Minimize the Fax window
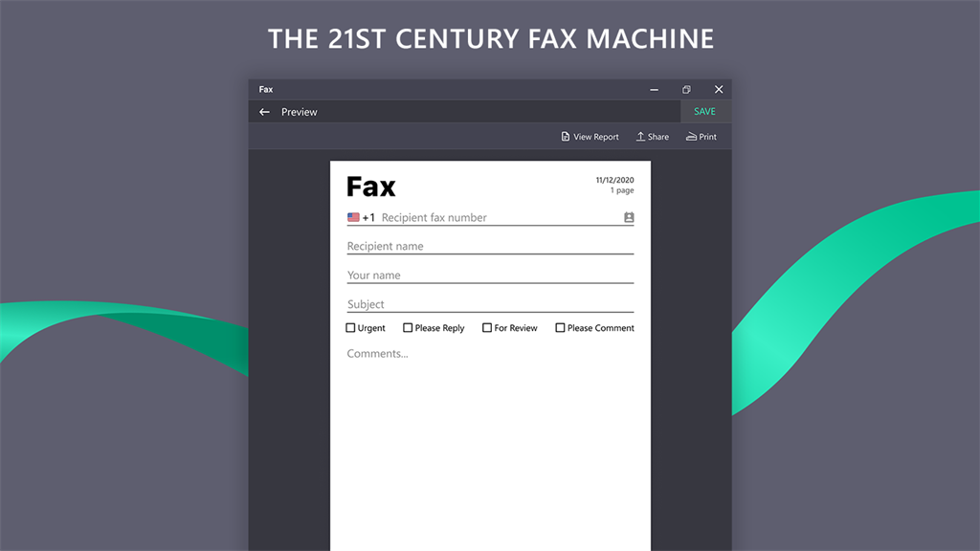This screenshot has width=980, height=551. (x=654, y=89)
